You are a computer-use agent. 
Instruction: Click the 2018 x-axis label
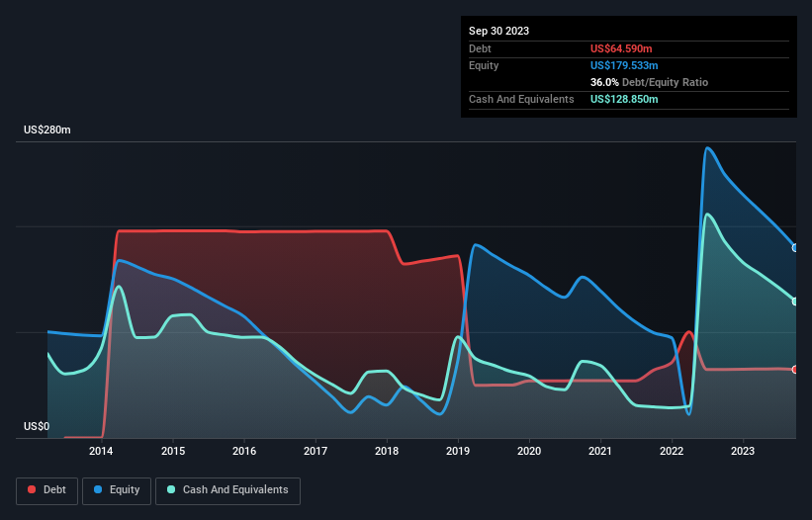(387, 451)
